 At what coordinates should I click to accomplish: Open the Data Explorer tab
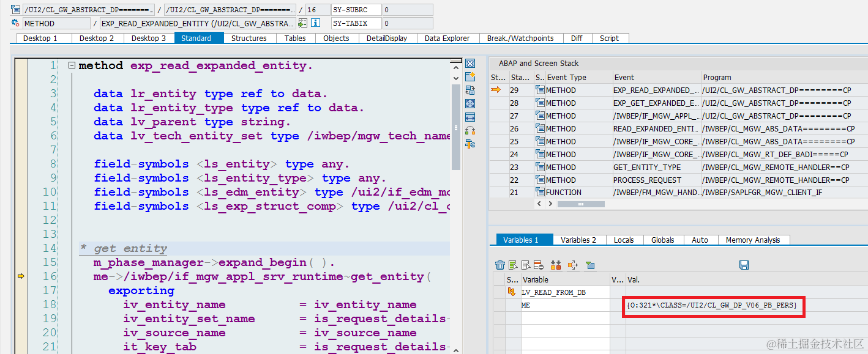coord(447,38)
